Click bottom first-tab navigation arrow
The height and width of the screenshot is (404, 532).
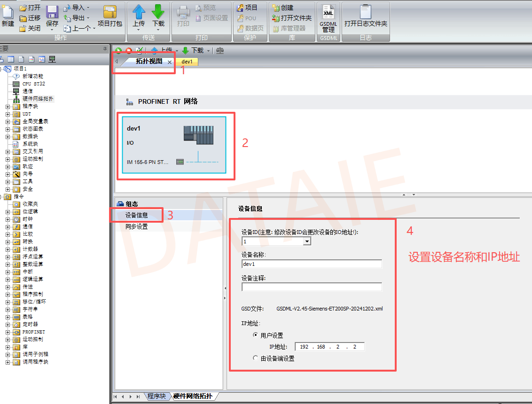pos(115,396)
